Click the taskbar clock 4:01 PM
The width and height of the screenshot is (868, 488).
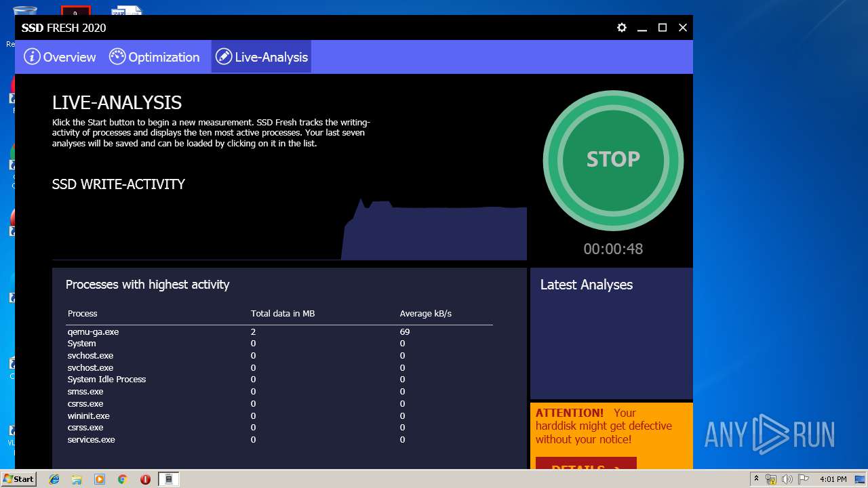tap(833, 479)
